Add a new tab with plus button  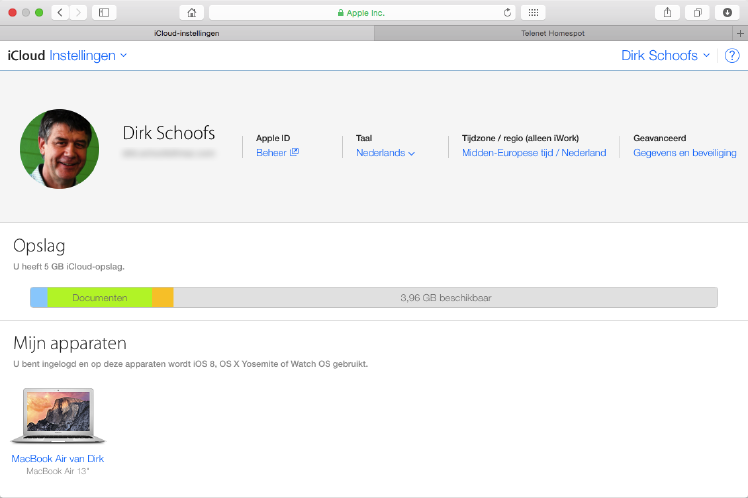click(x=740, y=33)
